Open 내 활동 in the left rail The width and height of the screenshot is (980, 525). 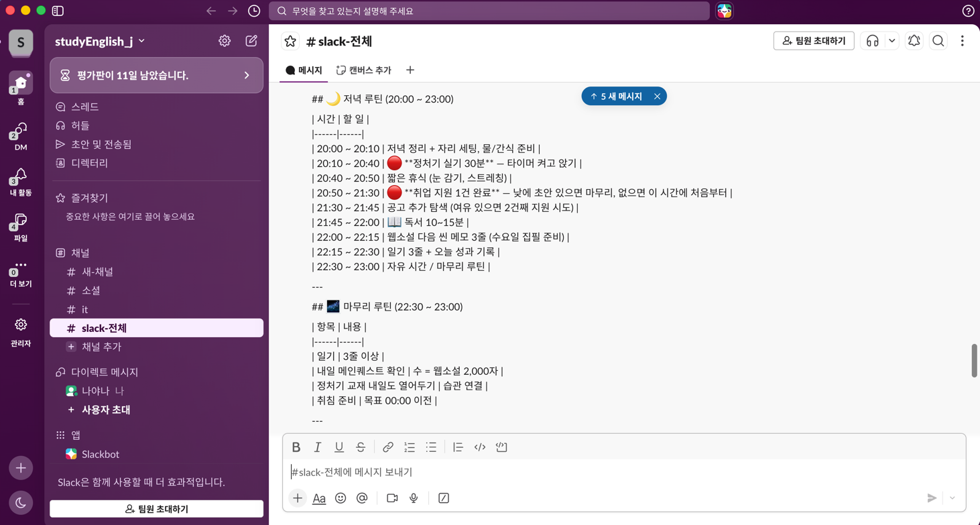pyautogui.click(x=21, y=181)
